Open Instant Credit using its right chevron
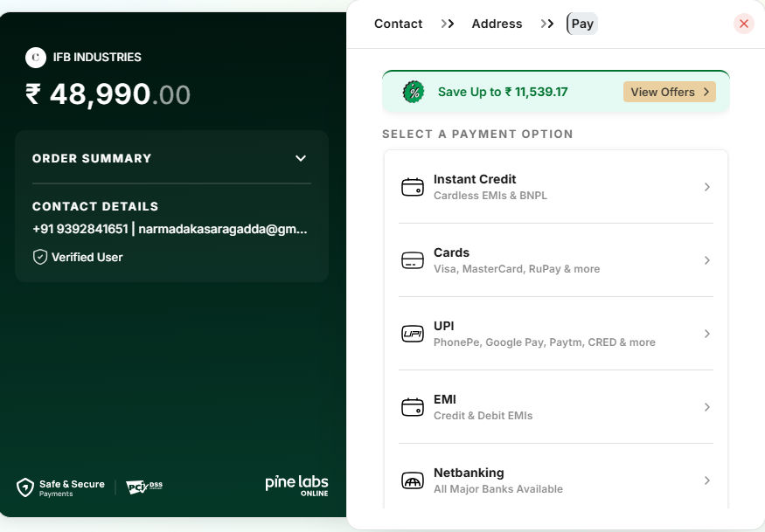 706,187
